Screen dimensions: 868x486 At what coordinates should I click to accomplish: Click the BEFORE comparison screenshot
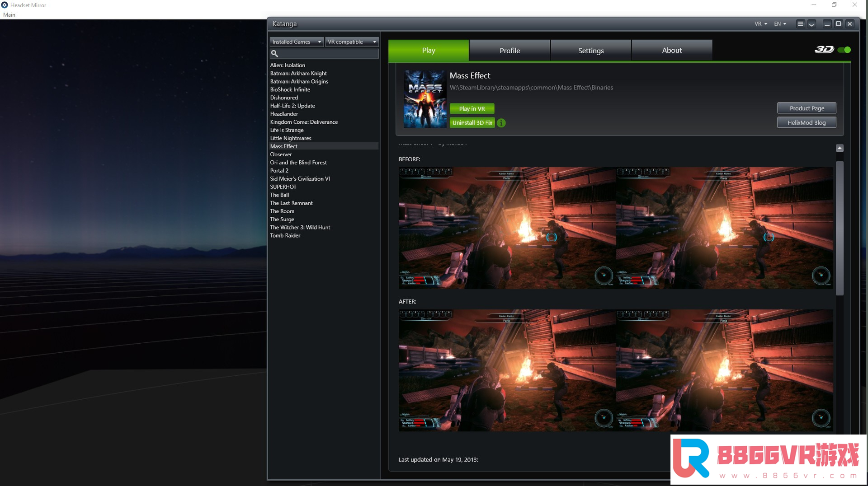coord(616,228)
